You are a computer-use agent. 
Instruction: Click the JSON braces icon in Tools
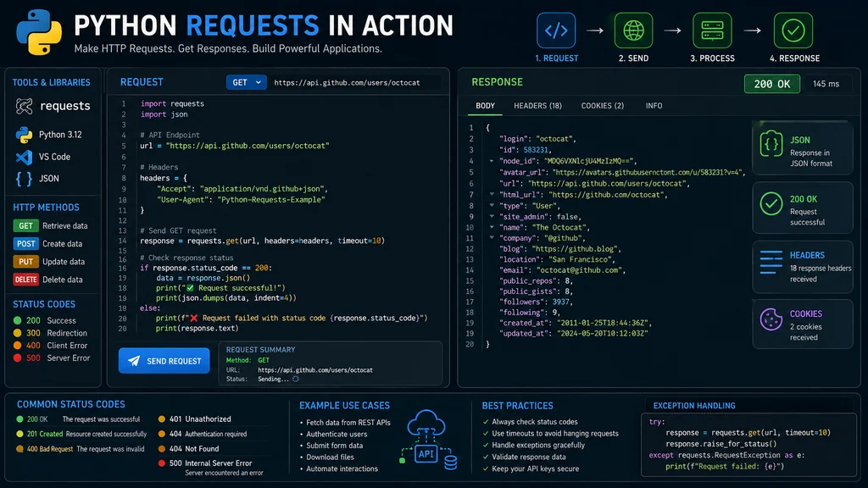click(x=24, y=179)
